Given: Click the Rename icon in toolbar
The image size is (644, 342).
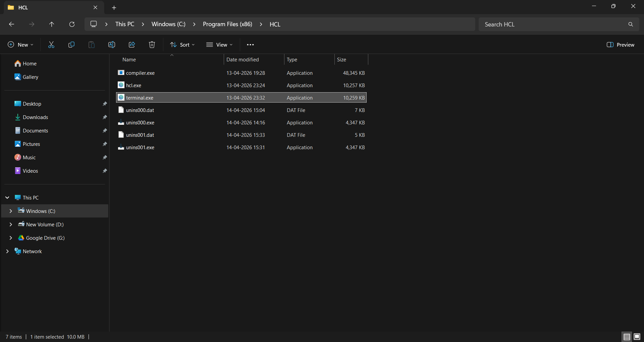Looking at the screenshot, I should 112,45.
